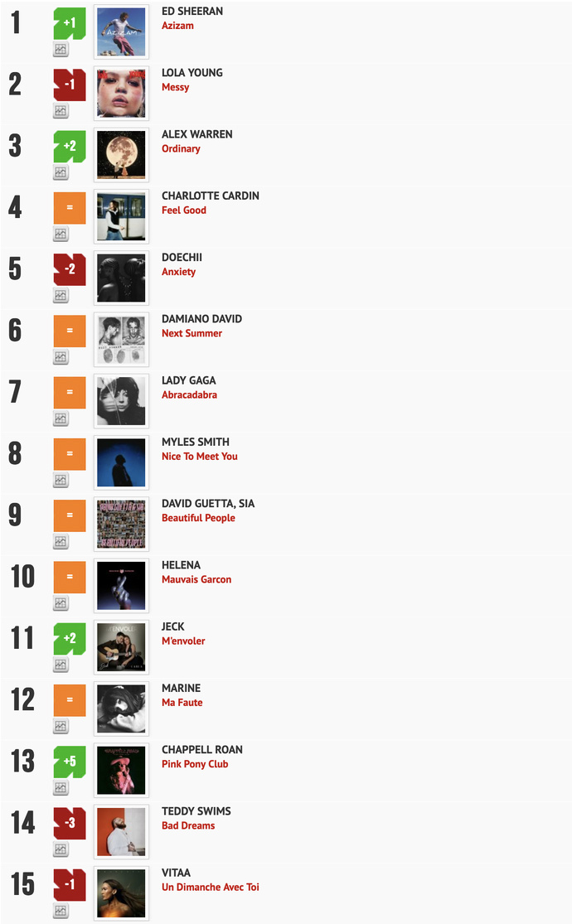Screen dimensions: 572x924
Task: Open the small graph icon beside Messy
Action: pos(61,110)
